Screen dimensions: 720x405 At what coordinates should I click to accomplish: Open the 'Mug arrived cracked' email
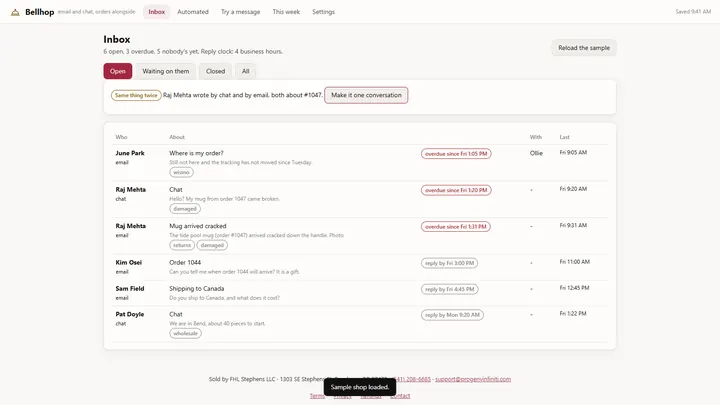[360, 235]
